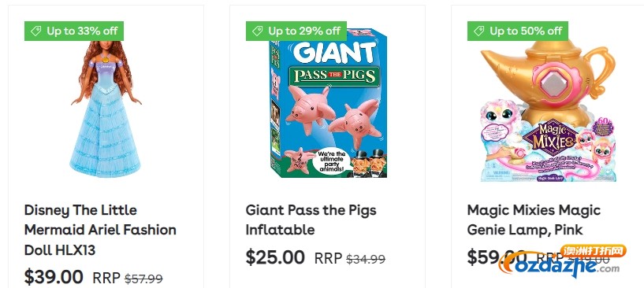Click the GIANT logo text on game box
This screenshot has width=644, height=288.
335,51
